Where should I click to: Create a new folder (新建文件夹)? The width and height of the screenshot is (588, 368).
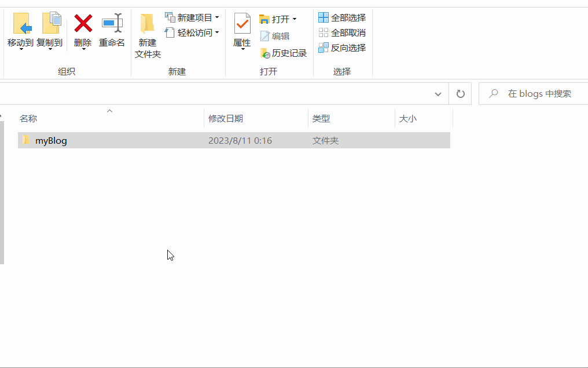click(148, 36)
